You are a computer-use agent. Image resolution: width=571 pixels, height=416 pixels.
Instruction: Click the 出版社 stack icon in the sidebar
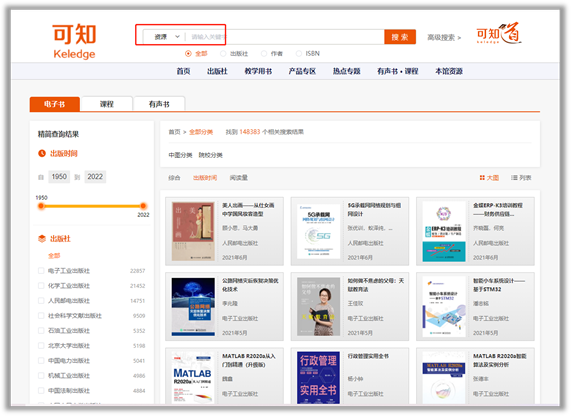coord(42,239)
